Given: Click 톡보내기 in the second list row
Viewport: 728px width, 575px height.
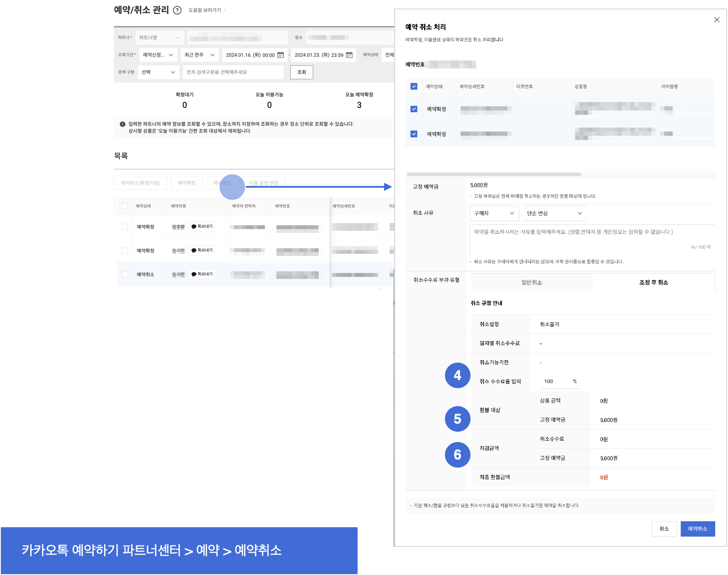Looking at the screenshot, I should pyautogui.click(x=202, y=250).
